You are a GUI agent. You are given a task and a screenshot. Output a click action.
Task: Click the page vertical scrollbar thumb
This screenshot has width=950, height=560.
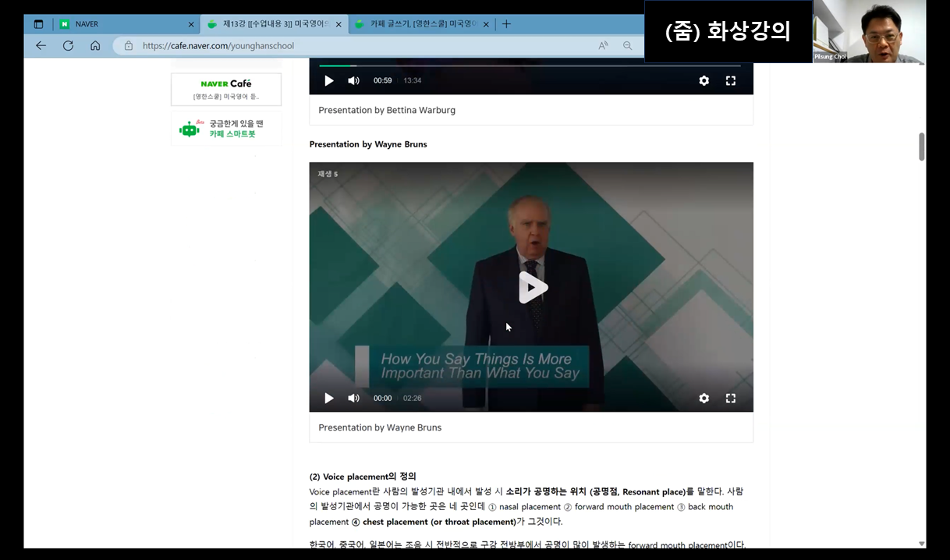click(x=921, y=147)
